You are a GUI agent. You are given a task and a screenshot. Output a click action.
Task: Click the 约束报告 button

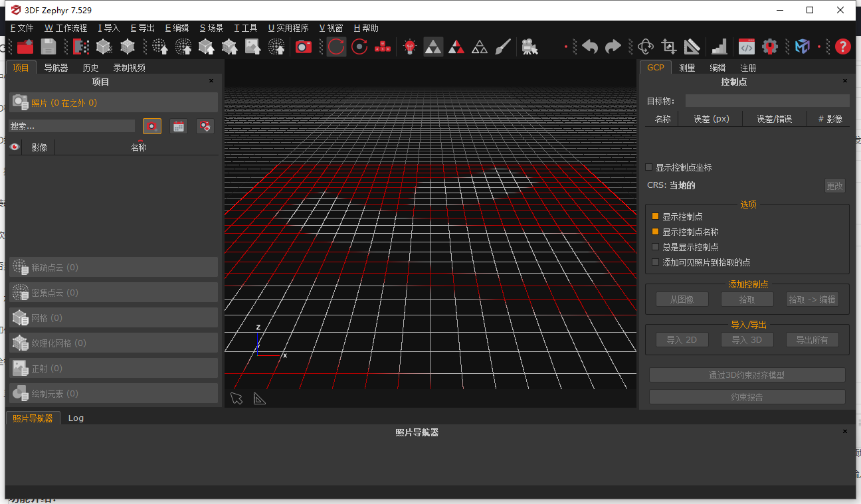[x=747, y=397]
